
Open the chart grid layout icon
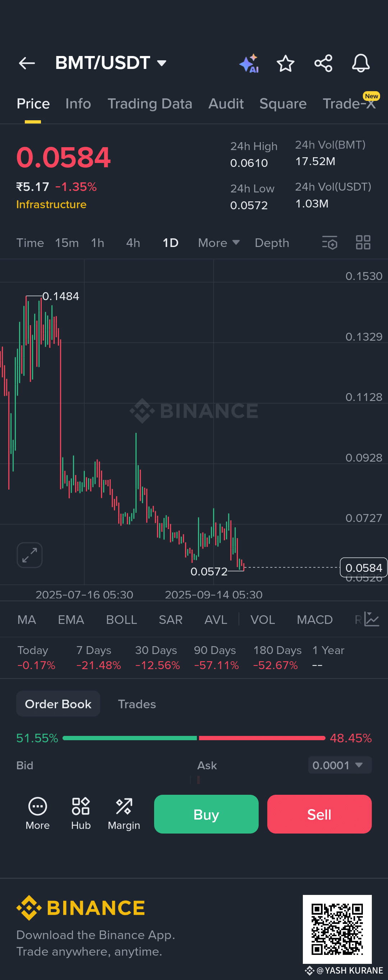point(363,242)
